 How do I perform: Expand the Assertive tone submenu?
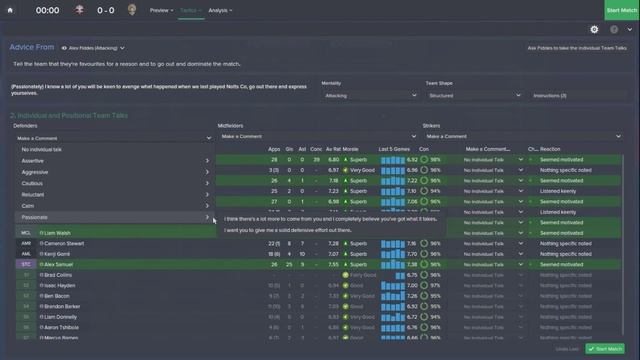[x=114, y=161]
